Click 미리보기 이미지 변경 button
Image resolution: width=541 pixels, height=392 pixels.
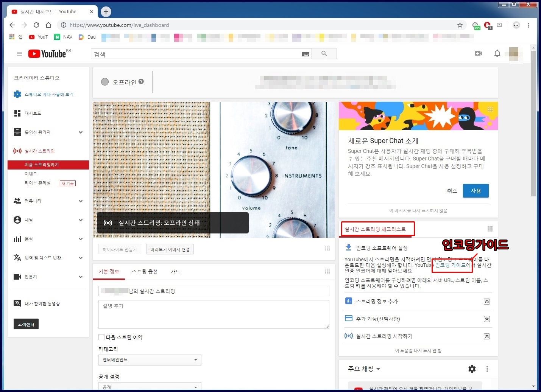click(170, 249)
